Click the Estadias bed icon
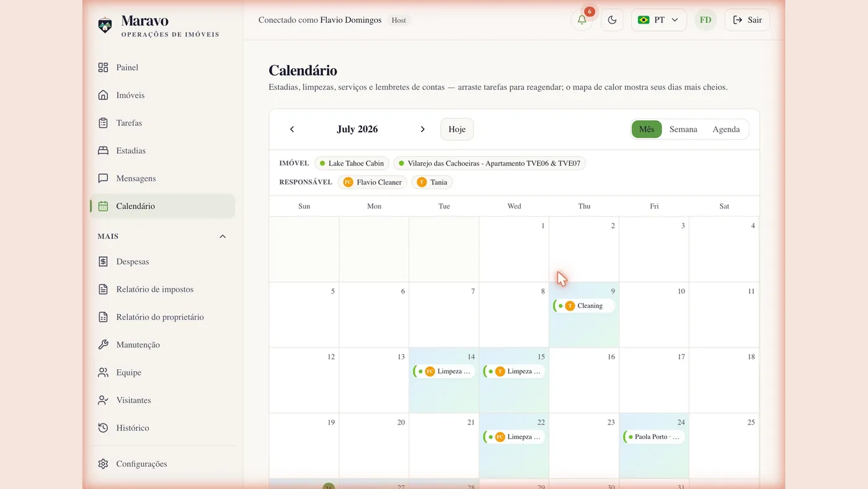Viewport: 868px width, 489px height. click(104, 151)
